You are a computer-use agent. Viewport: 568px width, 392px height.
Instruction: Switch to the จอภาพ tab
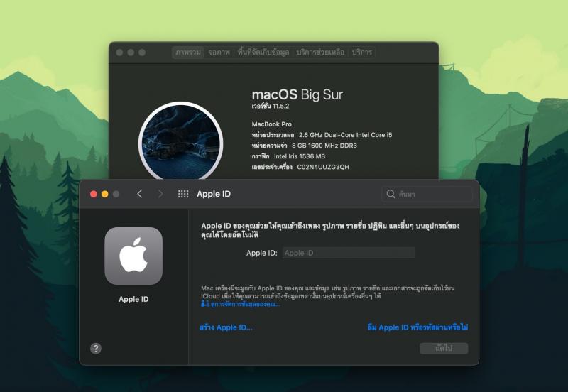click(x=219, y=52)
